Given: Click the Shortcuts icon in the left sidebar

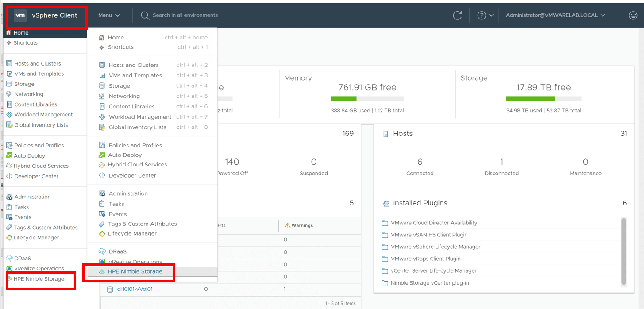Looking at the screenshot, I should pyautogui.click(x=9, y=43).
